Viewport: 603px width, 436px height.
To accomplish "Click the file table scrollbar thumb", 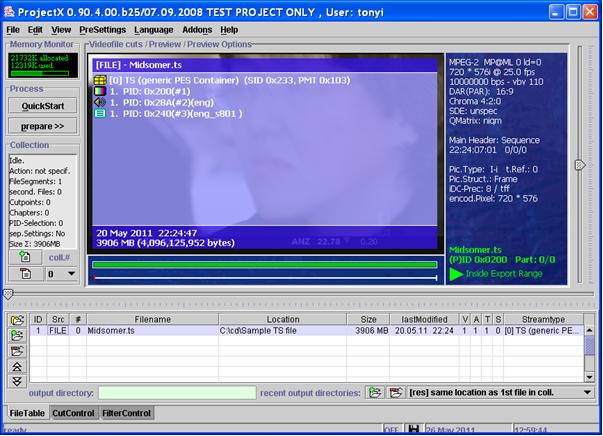I will coord(589,345).
